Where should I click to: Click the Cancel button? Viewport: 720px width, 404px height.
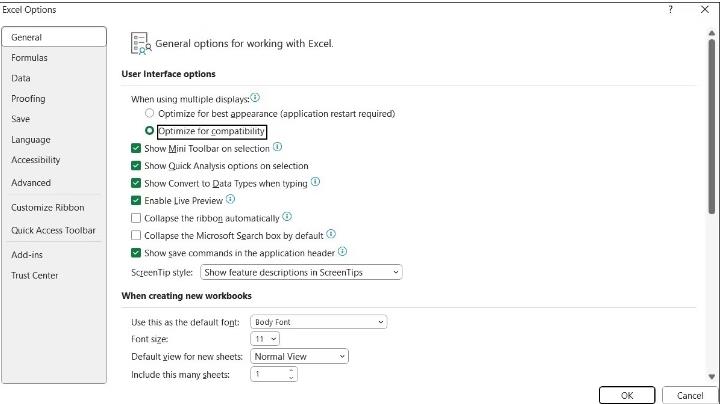click(x=690, y=395)
